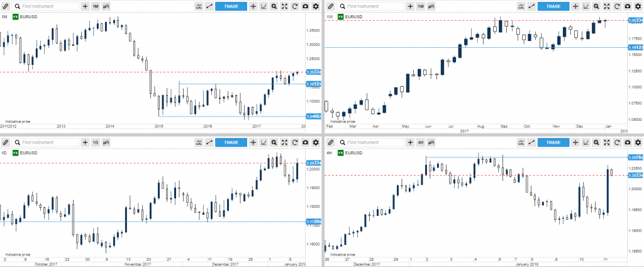Expand 4H chart to full screen

click(x=606, y=143)
